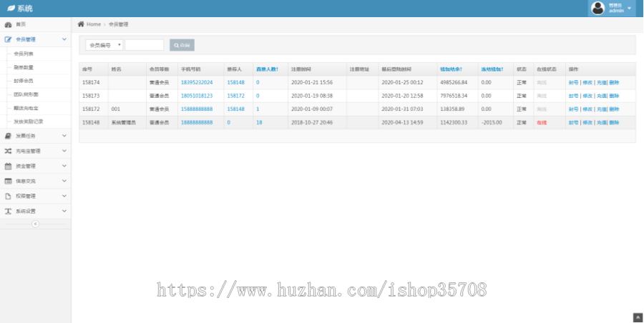Click wallet balance 7976518.34 cell
Image resolution: width=644 pixels, height=323 pixels.
[x=454, y=96]
